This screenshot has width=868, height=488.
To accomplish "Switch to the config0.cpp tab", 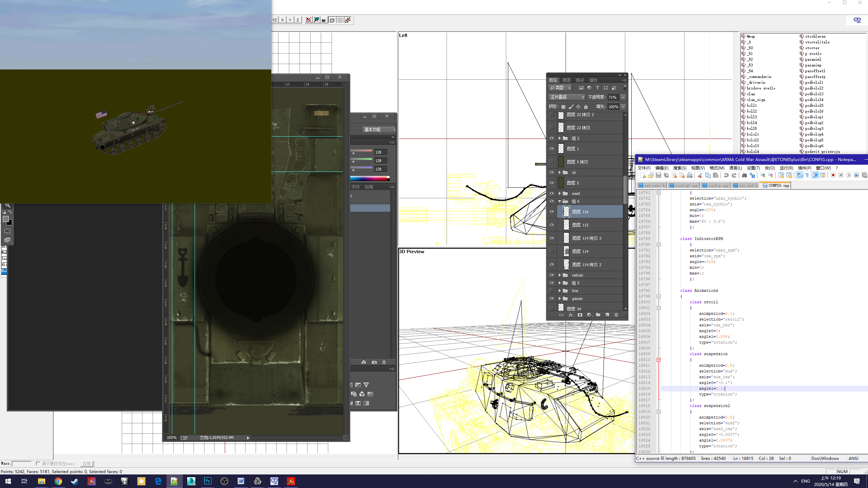I will pos(684,185).
